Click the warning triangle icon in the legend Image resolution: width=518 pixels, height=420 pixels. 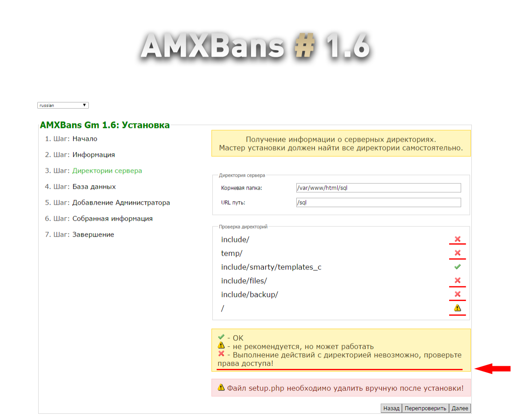tap(221, 345)
